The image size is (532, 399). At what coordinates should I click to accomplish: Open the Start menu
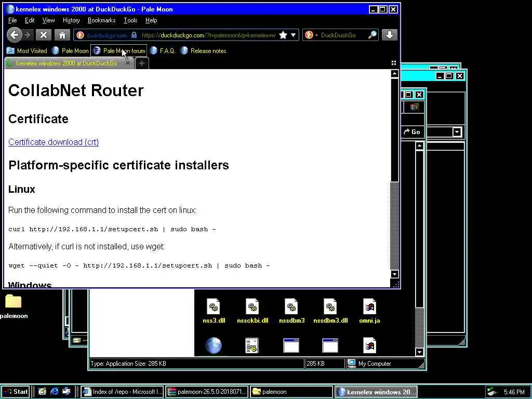pyautogui.click(x=16, y=392)
